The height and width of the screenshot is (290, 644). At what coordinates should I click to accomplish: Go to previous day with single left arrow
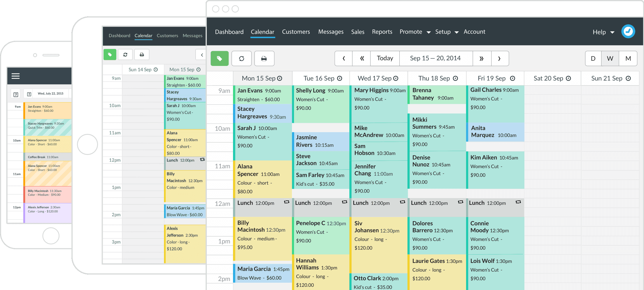(x=344, y=58)
